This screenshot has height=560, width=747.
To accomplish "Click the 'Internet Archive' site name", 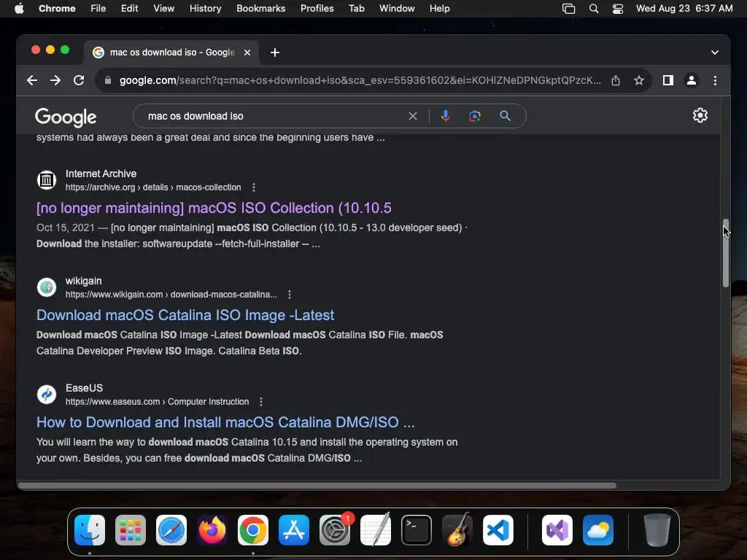I will point(101,174).
